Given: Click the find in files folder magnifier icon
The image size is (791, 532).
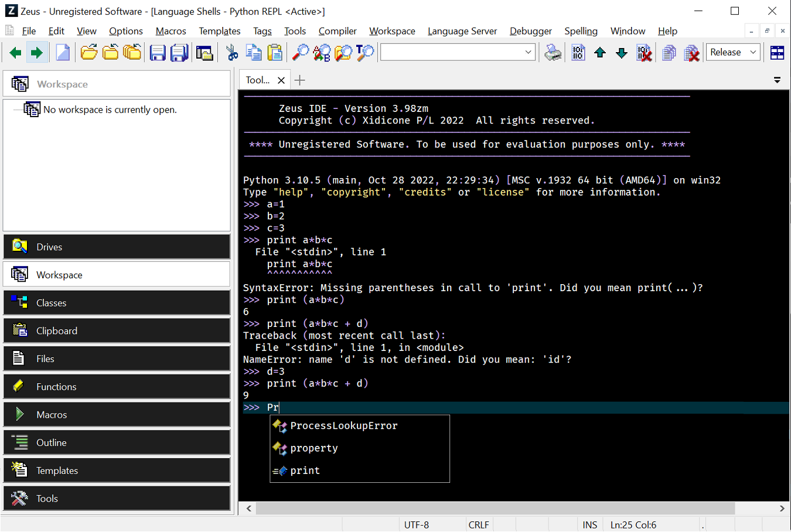Looking at the screenshot, I should (x=343, y=53).
